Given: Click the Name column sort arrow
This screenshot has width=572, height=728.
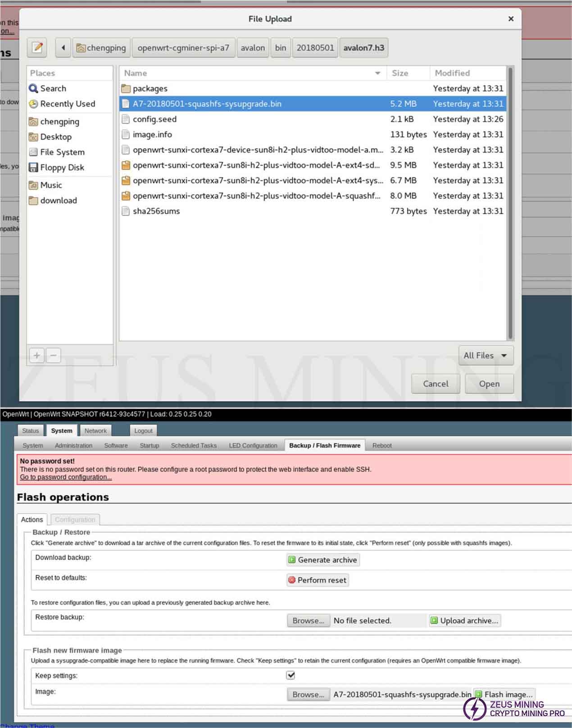Looking at the screenshot, I should (x=377, y=73).
